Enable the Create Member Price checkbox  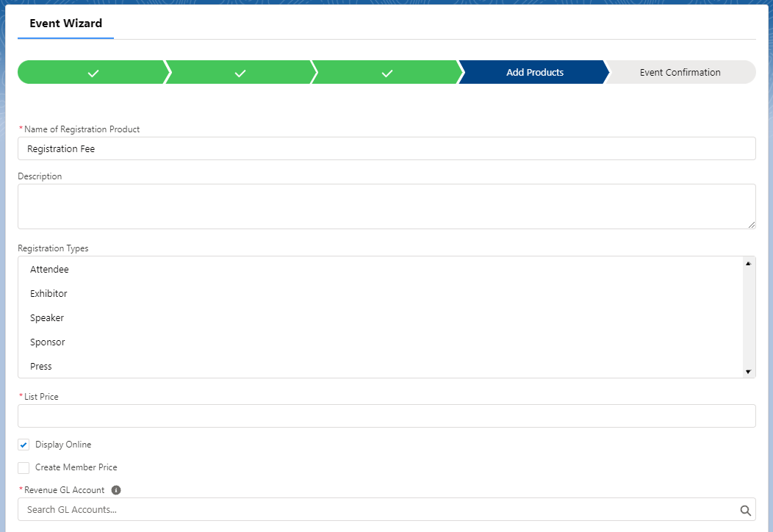pyautogui.click(x=24, y=468)
